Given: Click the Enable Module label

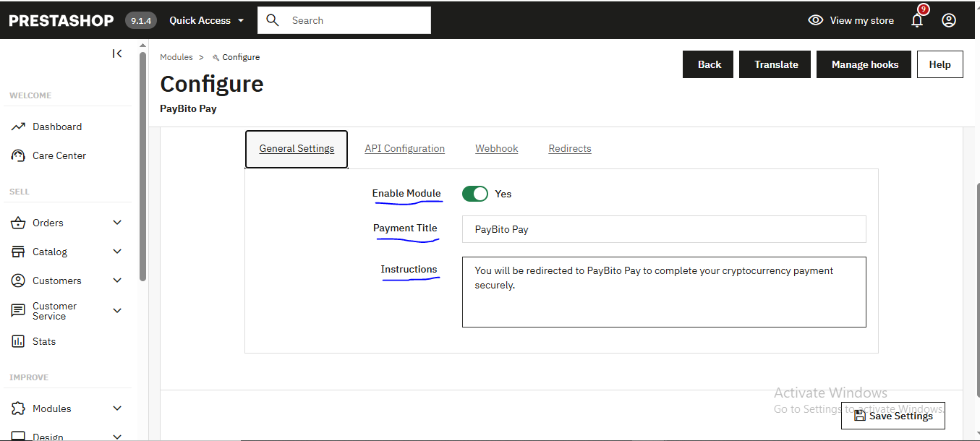Looking at the screenshot, I should 406,193.
